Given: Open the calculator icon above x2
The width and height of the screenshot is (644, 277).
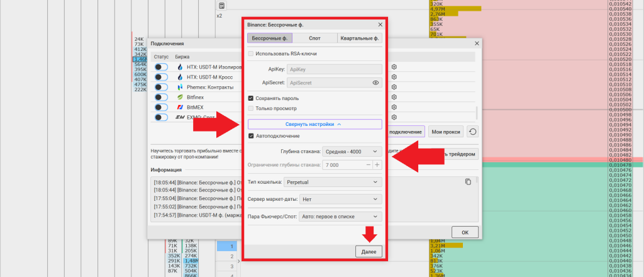Looking at the screenshot, I should pos(222,6).
